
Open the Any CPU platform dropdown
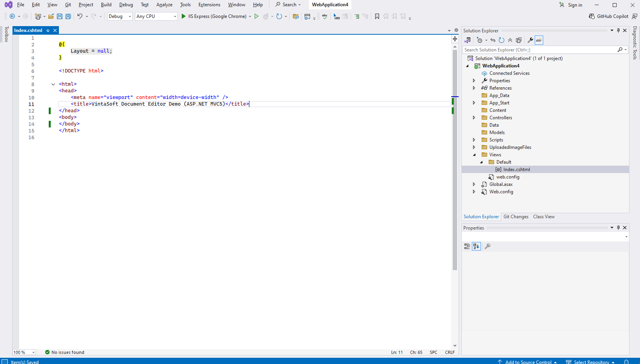pos(156,16)
